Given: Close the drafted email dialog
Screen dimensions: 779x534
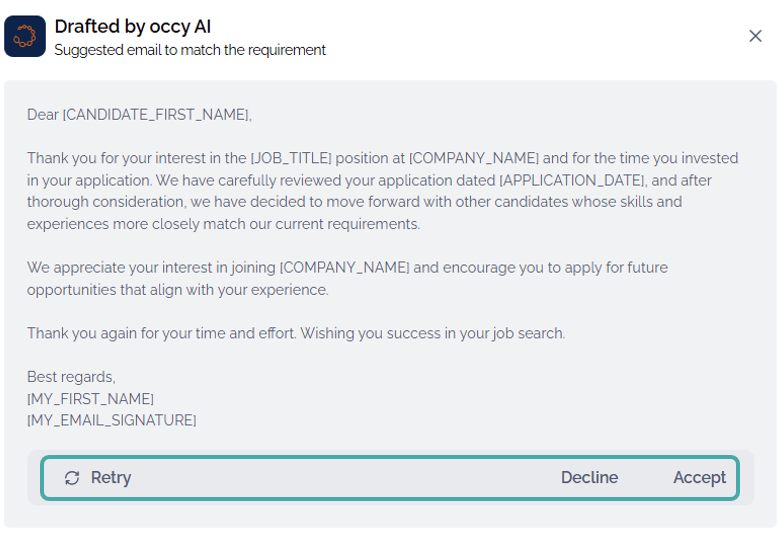Looking at the screenshot, I should [755, 36].
